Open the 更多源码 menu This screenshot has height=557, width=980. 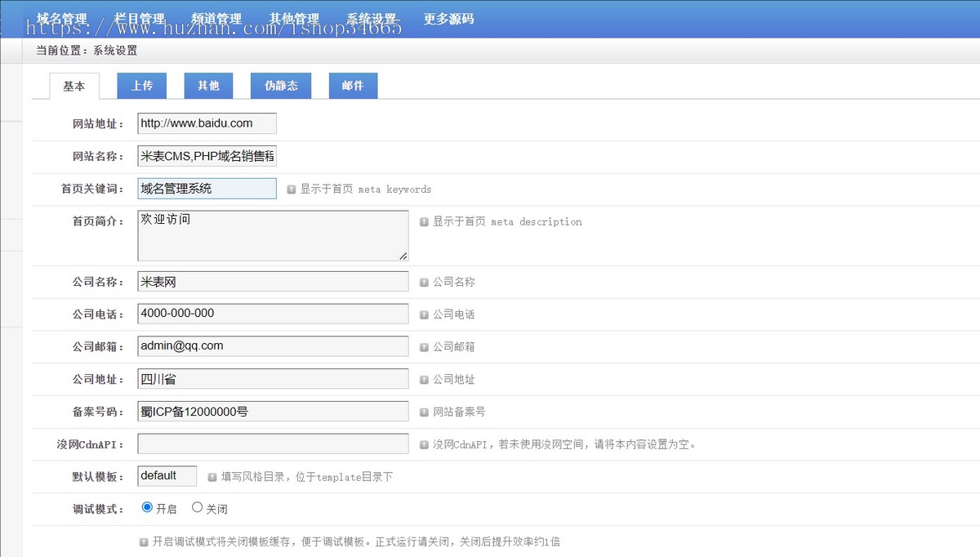pos(448,19)
